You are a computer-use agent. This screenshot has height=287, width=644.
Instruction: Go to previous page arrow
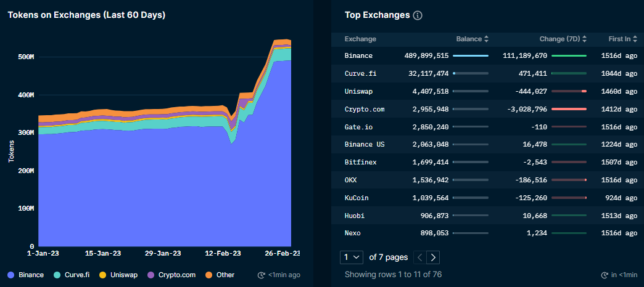click(419, 257)
